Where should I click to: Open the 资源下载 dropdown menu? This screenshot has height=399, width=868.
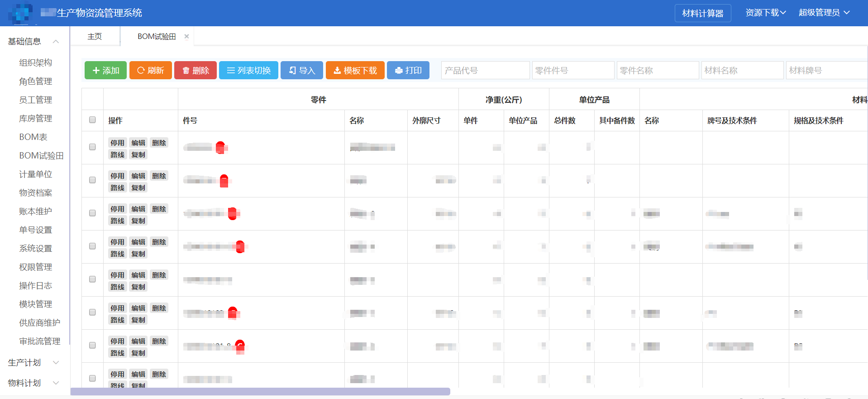(765, 13)
